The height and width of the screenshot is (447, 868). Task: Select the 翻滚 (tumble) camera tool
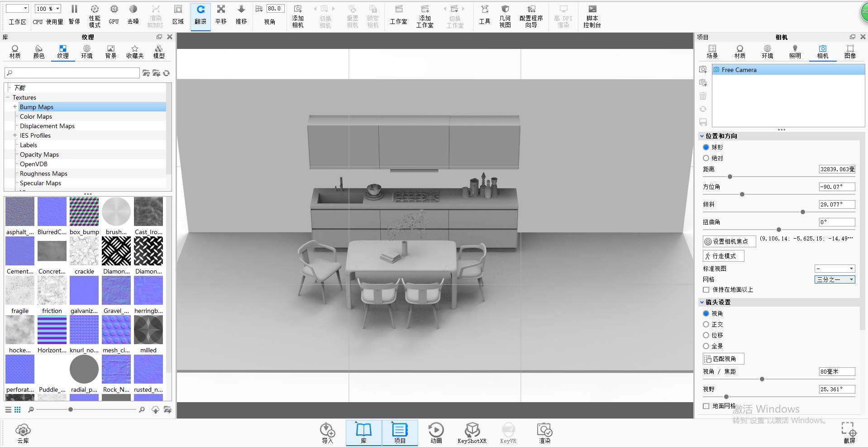coord(200,15)
